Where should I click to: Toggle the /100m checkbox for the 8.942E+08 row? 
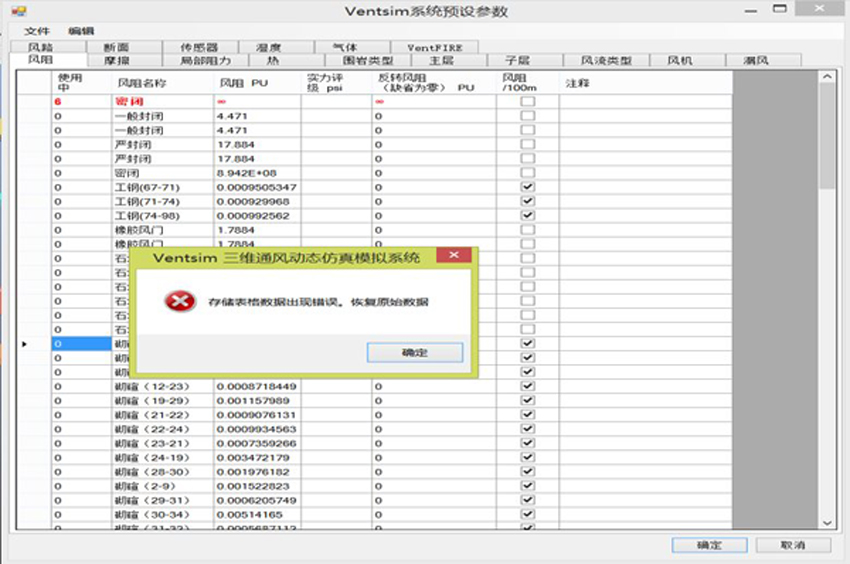point(527,172)
